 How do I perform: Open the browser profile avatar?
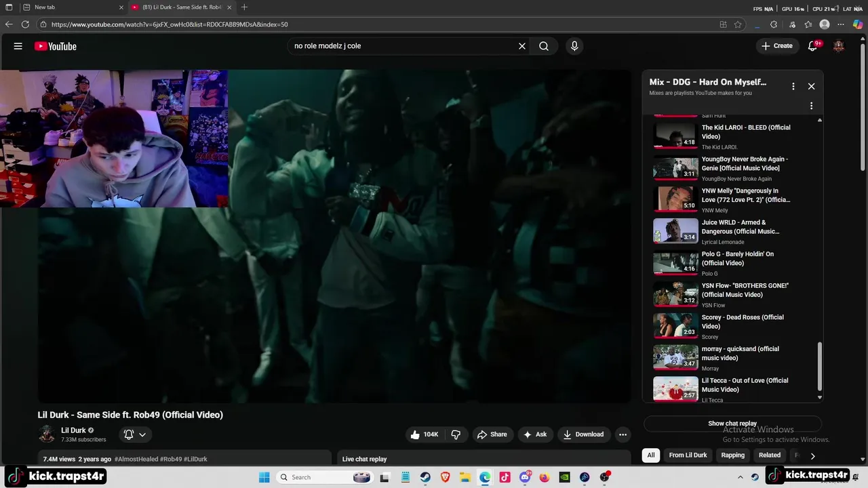825,24
